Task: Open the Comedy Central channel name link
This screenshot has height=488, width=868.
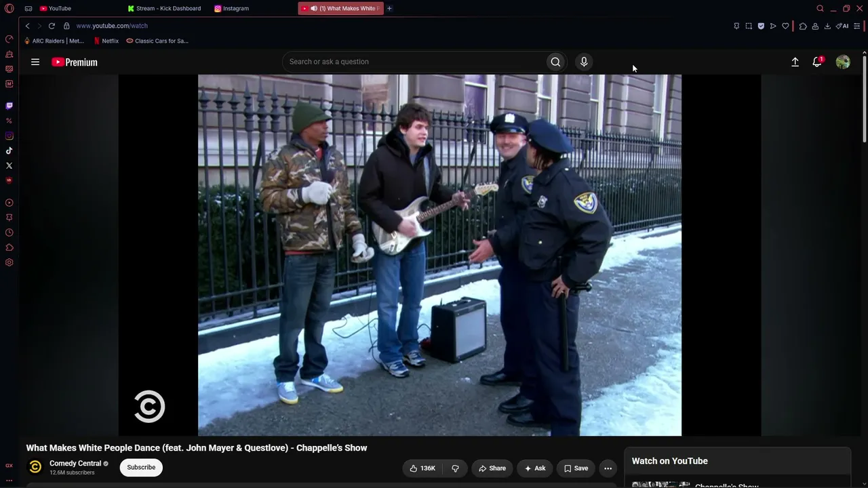Action: tap(75, 464)
